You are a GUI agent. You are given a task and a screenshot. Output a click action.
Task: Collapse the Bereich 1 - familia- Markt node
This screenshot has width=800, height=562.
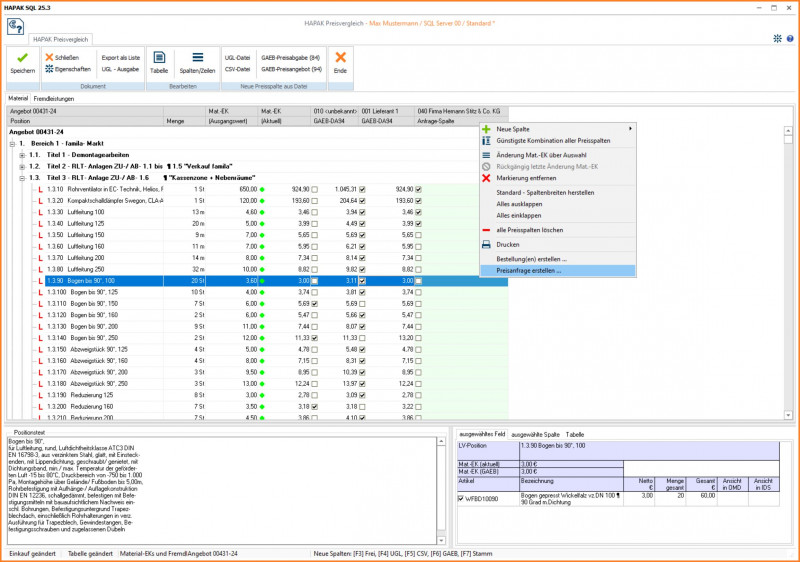[11, 144]
